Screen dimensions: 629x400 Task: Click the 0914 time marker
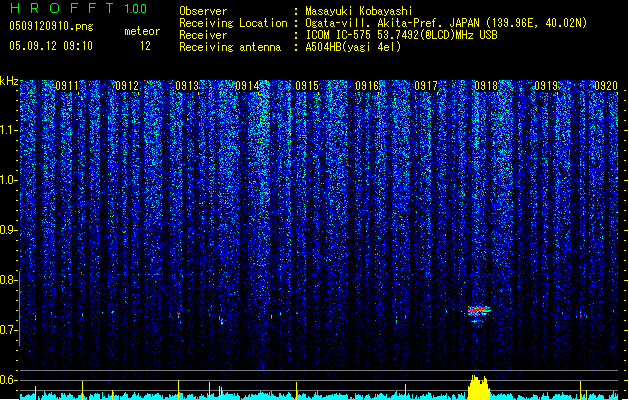click(247, 86)
